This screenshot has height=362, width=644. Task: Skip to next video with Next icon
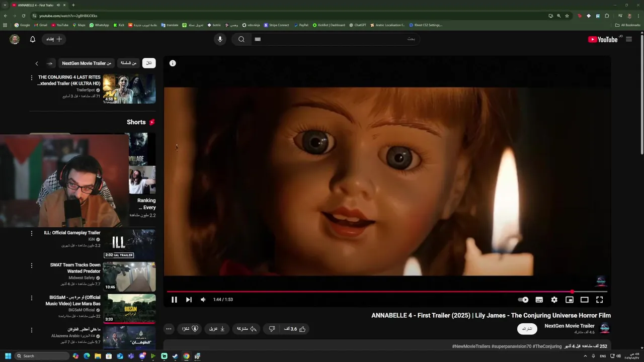click(189, 300)
